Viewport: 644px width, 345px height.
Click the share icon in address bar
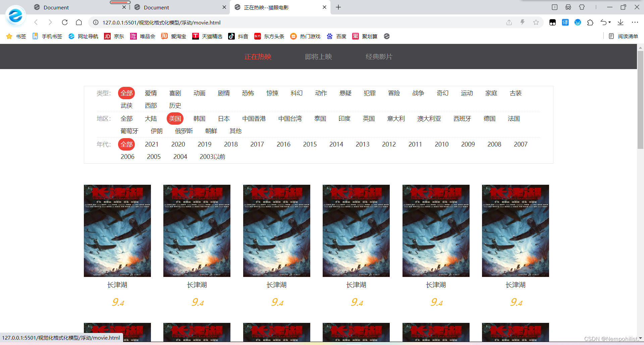click(x=509, y=22)
